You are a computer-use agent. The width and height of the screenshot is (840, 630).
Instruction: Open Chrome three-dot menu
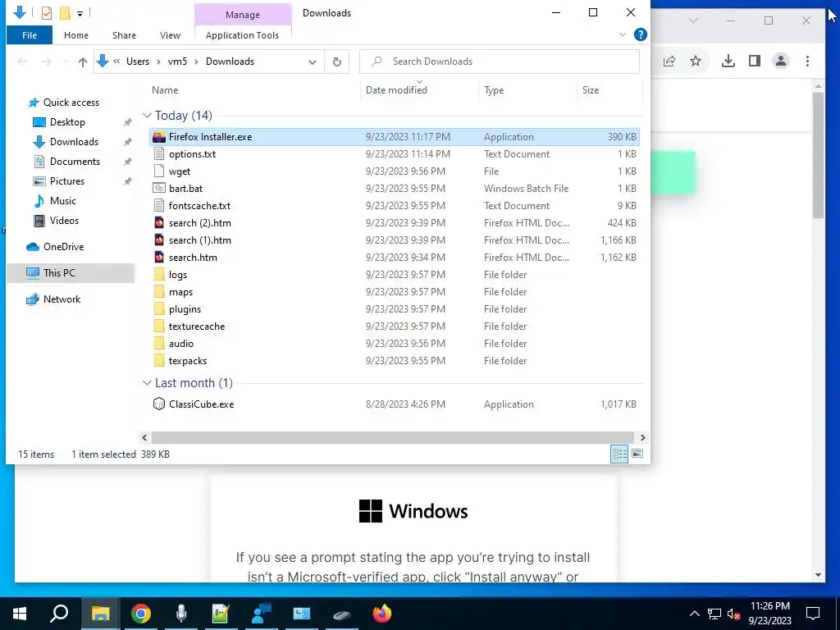[807, 61]
